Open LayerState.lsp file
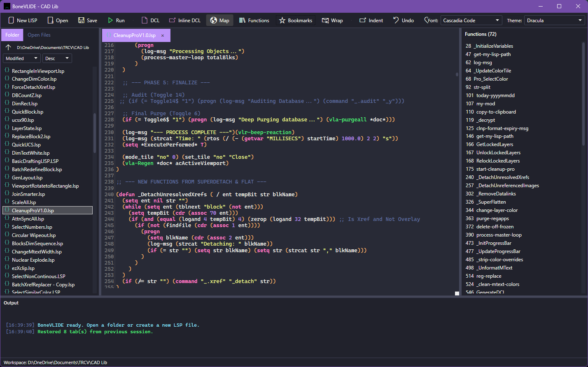 click(x=27, y=128)
